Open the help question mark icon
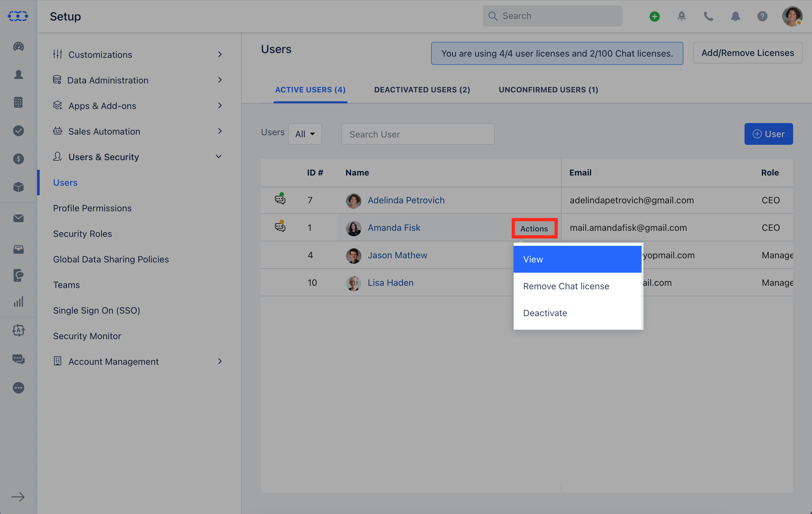This screenshot has width=812, height=514. pos(762,16)
